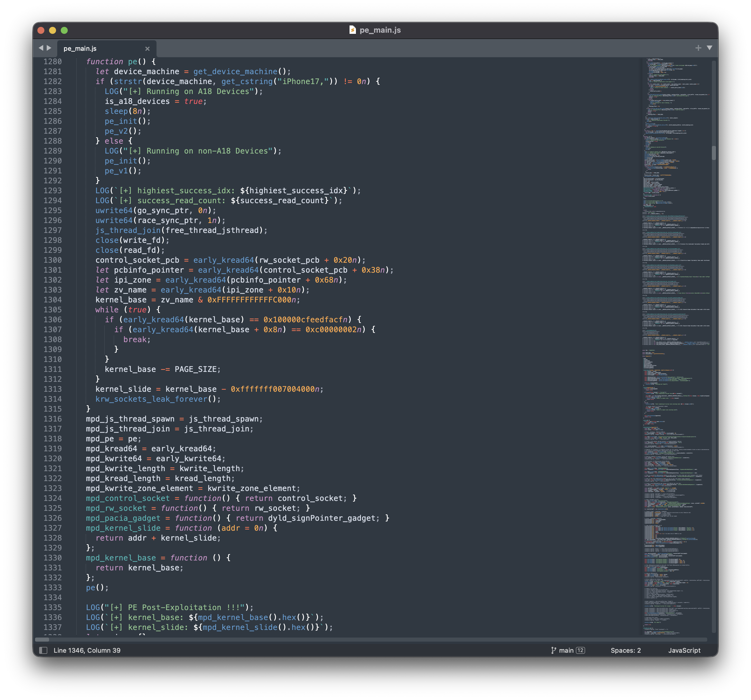
Task: Click the green zoom window button
Action: click(64, 30)
